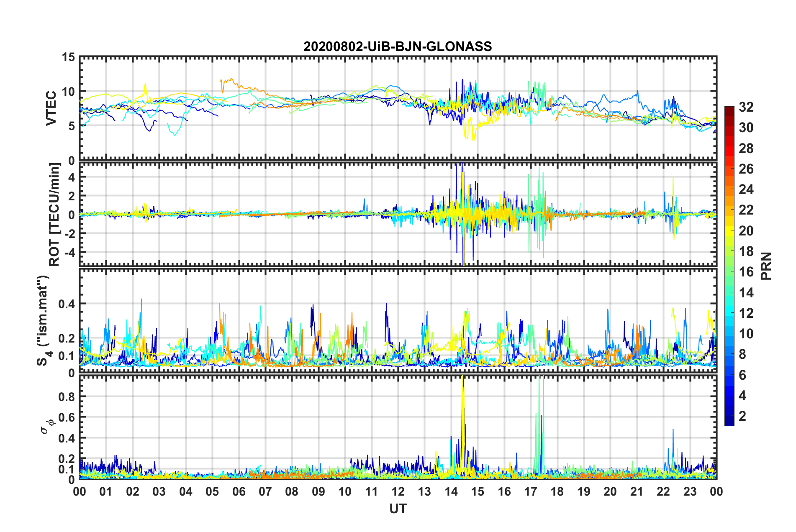Screen dimensions: 796x532
Task: Select the VTEC y-axis label
Action: coord(51,108)
